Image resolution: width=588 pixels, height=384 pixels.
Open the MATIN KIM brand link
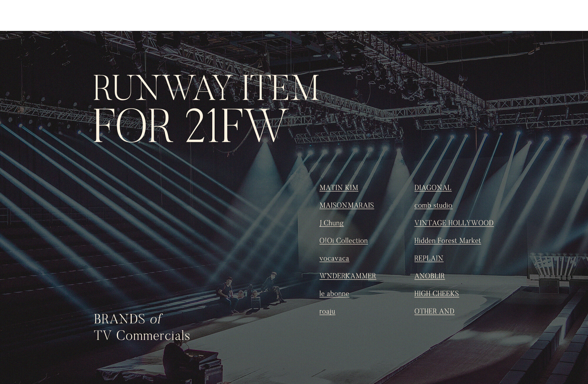[339, 188]
